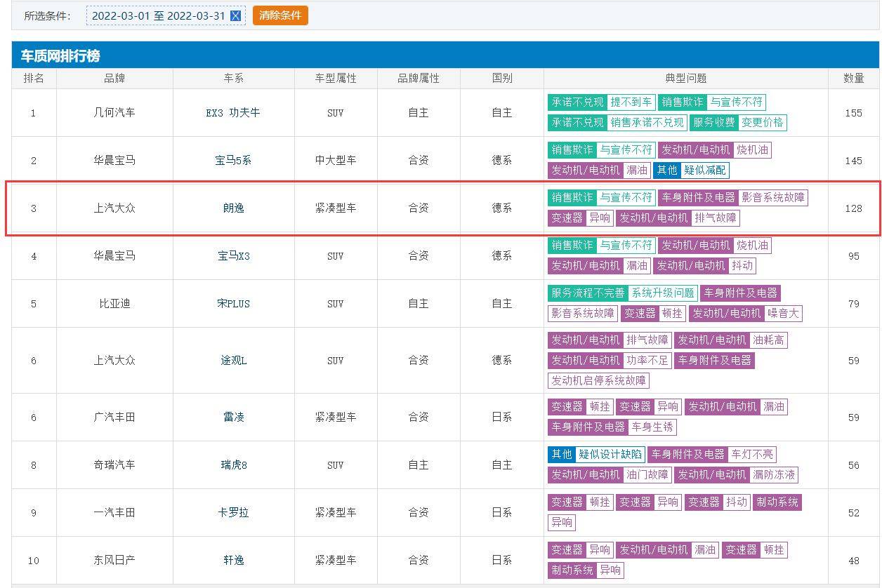Screen dimensions: 882x588
Task: Select the 发动机启停系统故障 tag in 途观L row
Action: (x=598, y=381)
